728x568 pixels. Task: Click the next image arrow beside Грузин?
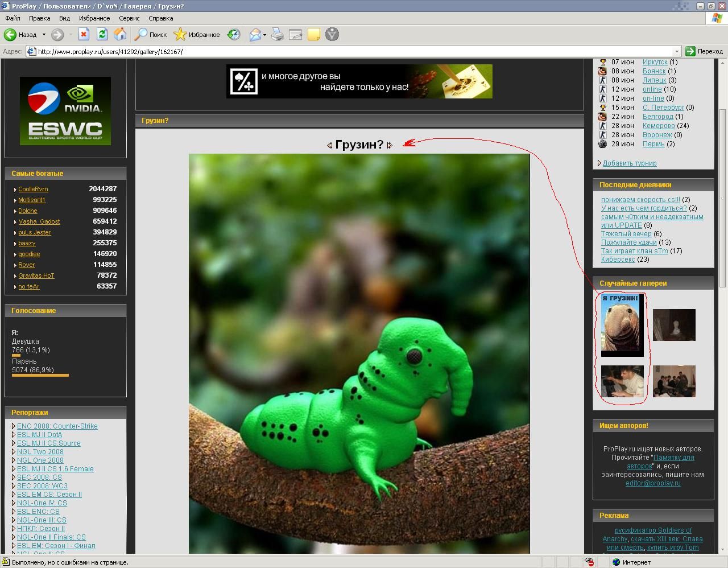[390, 145]
